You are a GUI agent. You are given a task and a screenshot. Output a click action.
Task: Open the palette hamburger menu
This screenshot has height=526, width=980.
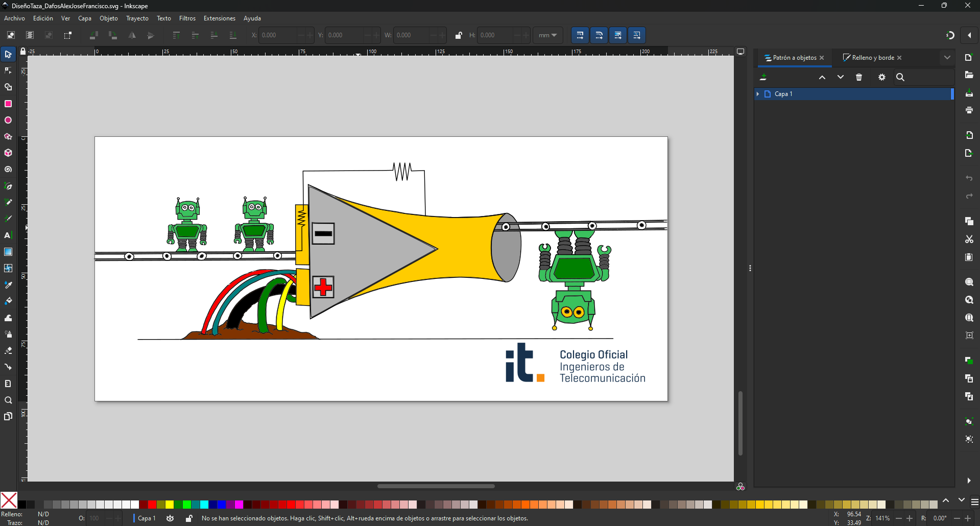point(974,502)
